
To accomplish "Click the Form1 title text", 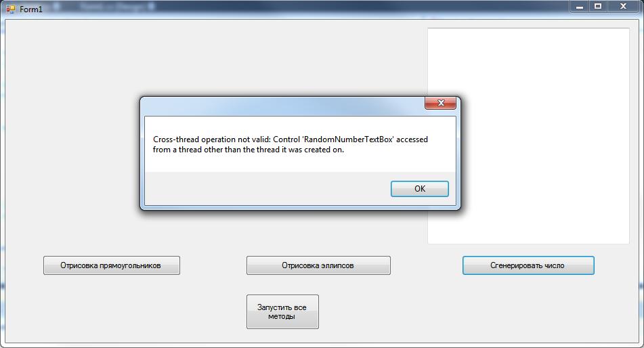I will (31, 9).
